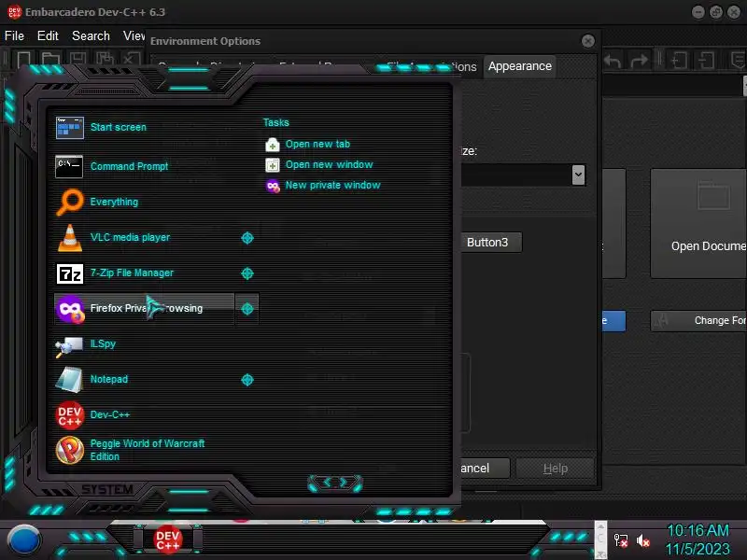Launch Firefox Private Browsing entry

pyautogui.click(x=143, y=309)
